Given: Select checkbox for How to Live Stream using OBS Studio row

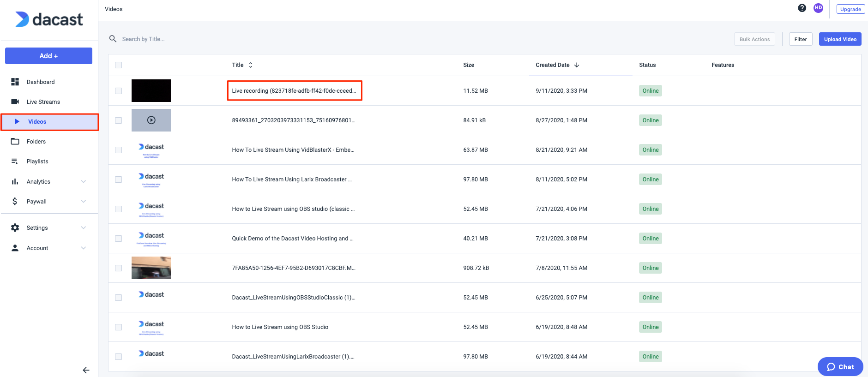Looking at the screenshot, I should coord(119,327).
